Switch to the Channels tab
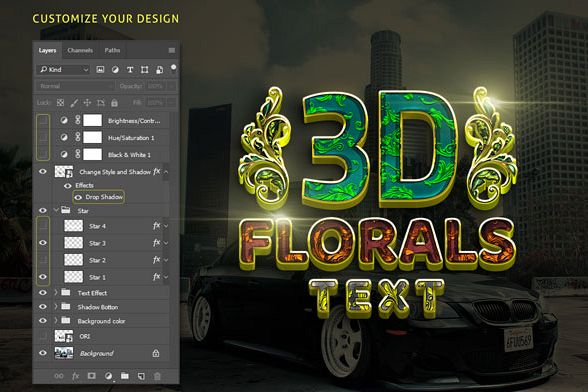Viewport: 588px width, 392px height. 80,50
